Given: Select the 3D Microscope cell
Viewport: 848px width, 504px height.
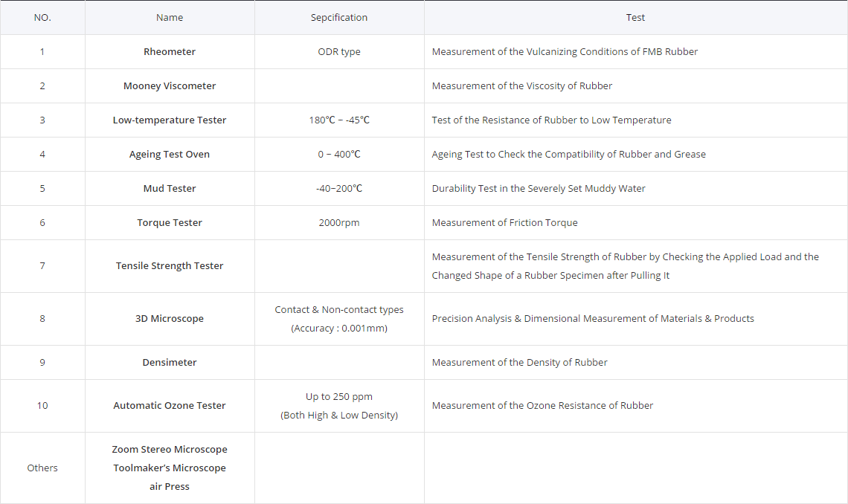Looking at the screenshot, I should tap(170, 319).
